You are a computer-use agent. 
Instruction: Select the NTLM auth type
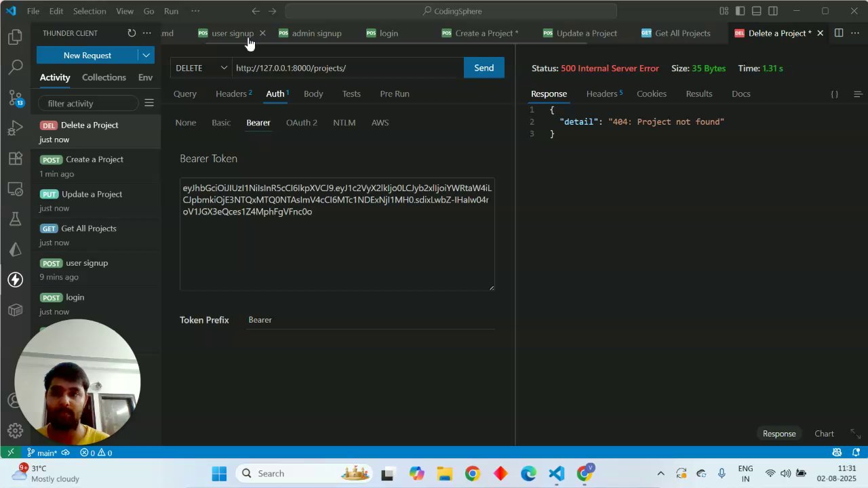click(344, 123)
